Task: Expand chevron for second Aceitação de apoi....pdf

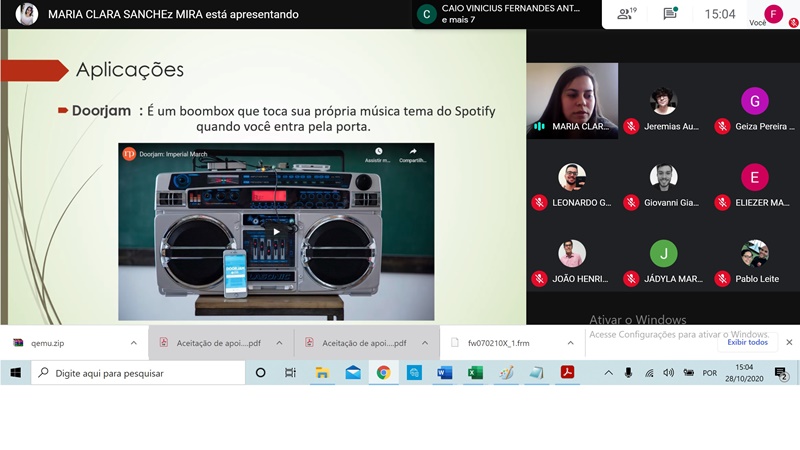Action: (425, 343)
